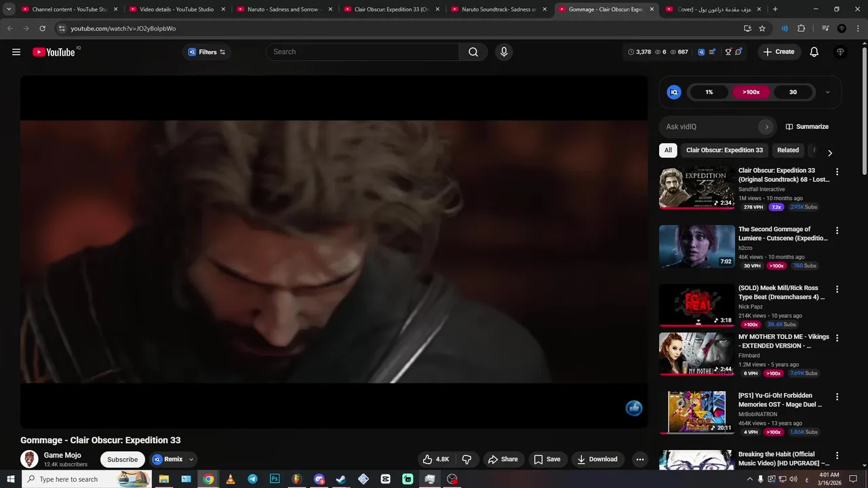This screenshot has width=868, height=488.
Task: Switch to Channel content YouTube Studio tab
Action: 71,9
